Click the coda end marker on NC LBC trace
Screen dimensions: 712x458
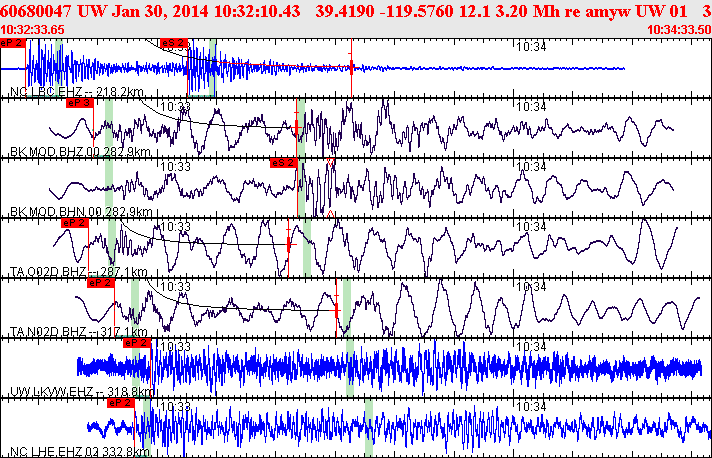click(x=351, y=68)
